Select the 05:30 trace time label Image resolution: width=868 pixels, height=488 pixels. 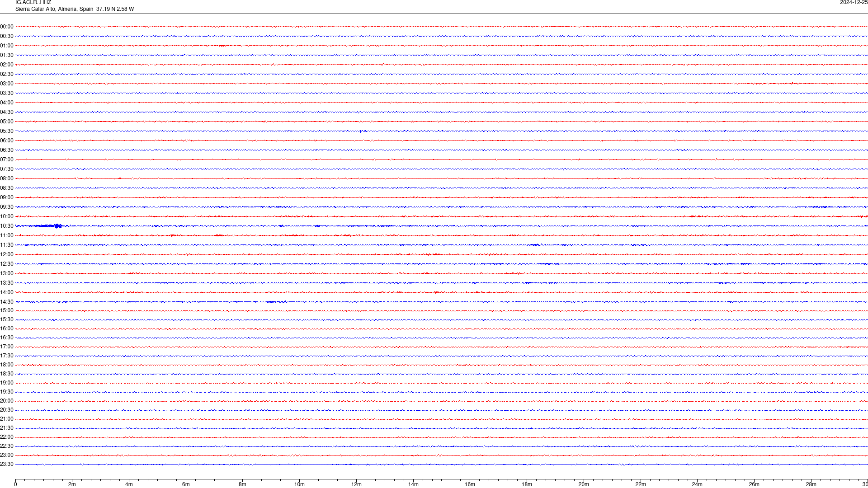pyautogui.click(x=7, y=131)
